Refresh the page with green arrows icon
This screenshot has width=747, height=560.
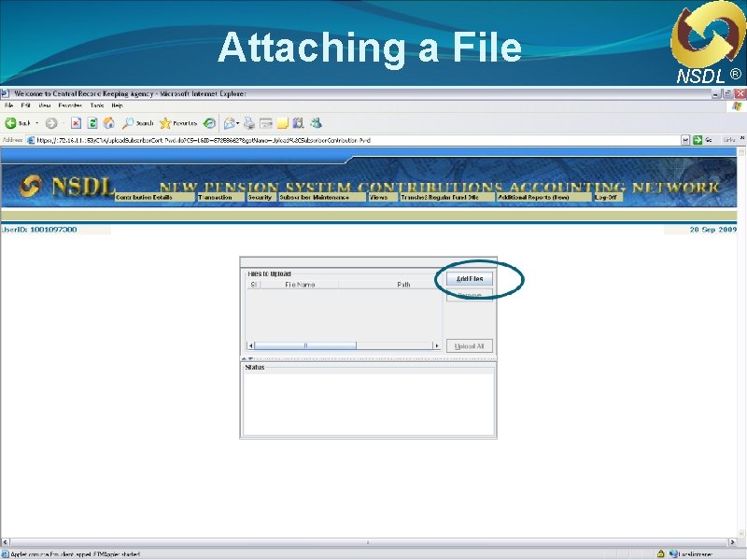(x=92, y=123)
